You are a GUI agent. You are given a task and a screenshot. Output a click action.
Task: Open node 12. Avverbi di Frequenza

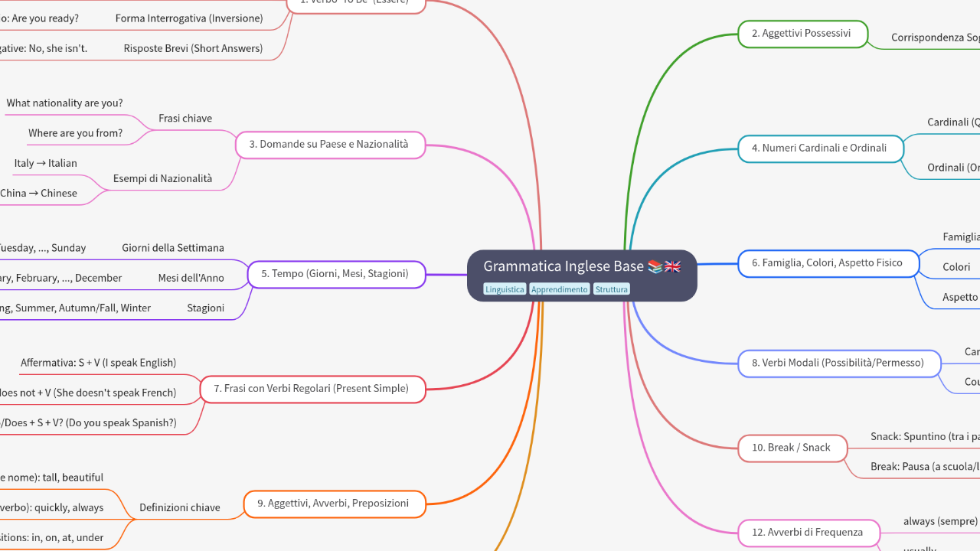[808, 533]
